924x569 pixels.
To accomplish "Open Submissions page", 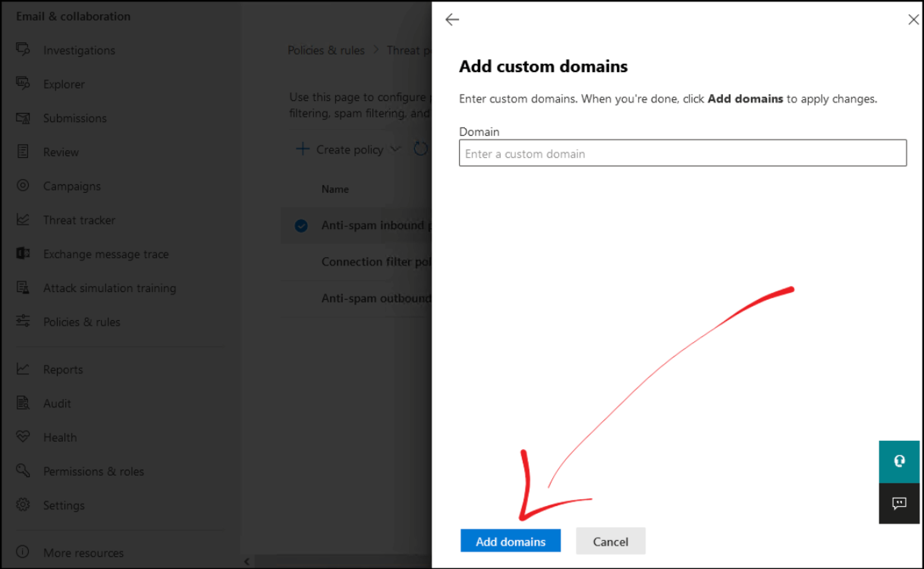I will pyautogui.click(x=75, y=118).
